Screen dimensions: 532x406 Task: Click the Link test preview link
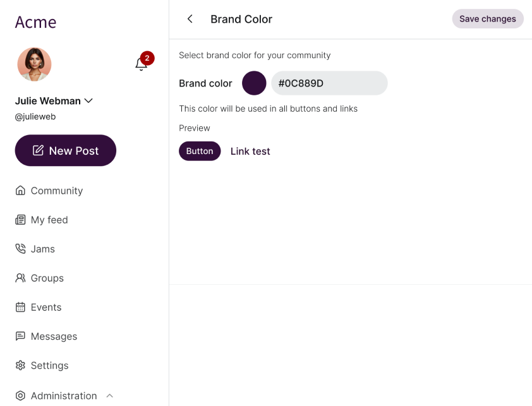click(250, 152)
